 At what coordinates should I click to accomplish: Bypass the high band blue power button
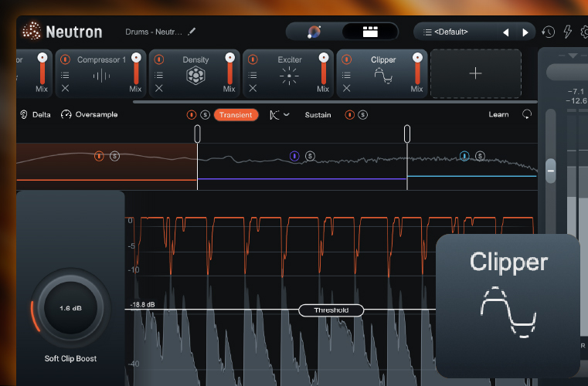click(x=464, y=156)
